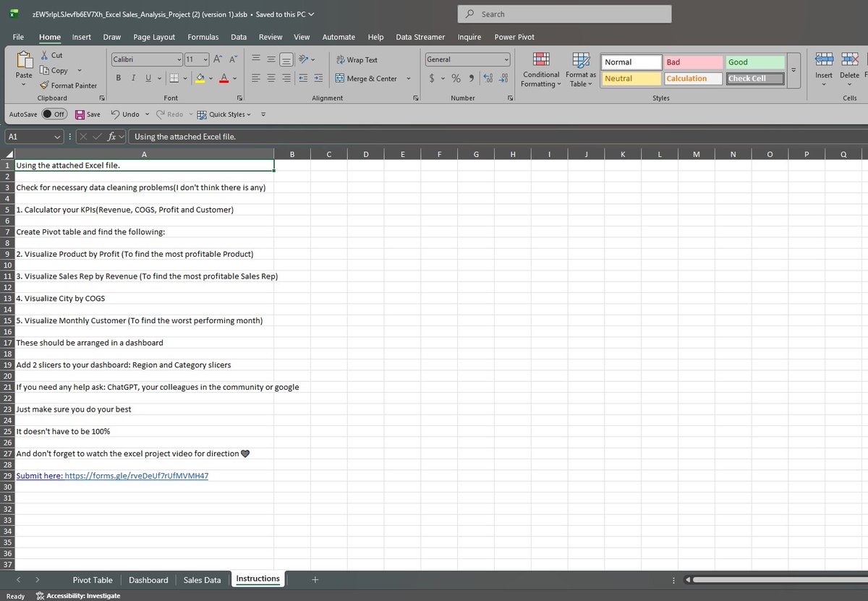Apply the Calculation cell style

pos(693,78)
